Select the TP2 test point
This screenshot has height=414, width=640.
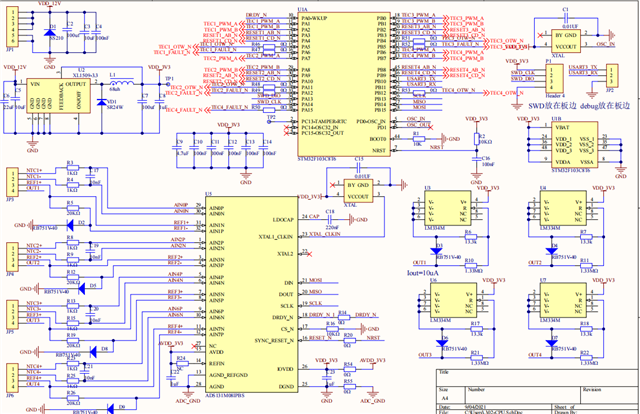[x=269, y=121]
